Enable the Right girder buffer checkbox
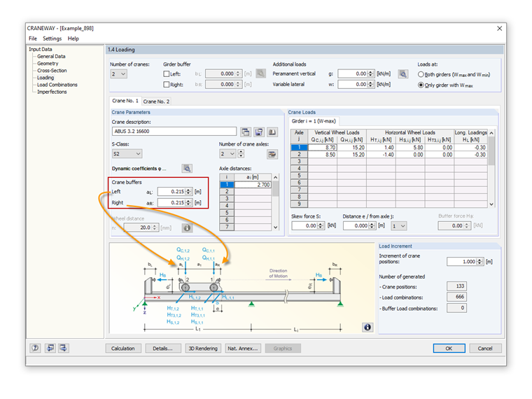This screenshot has width=532, height=399. tap(167, 85)
